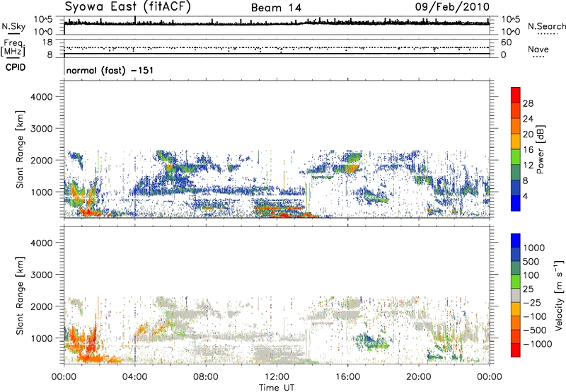The width and height of the screenshot is (566, 392).
Task: Click the Velocity colorbar
Action: pyautogui.click(x=516, y=295)
